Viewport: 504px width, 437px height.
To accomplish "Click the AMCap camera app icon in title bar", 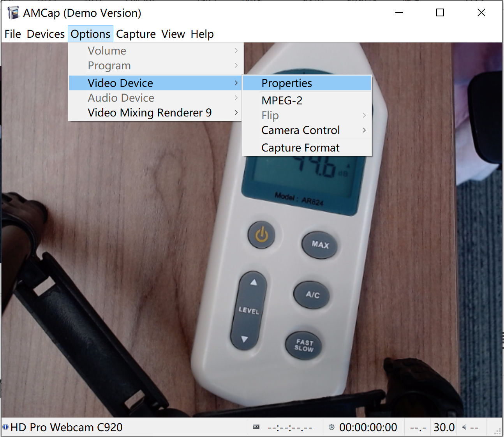I will coord(13,13).
